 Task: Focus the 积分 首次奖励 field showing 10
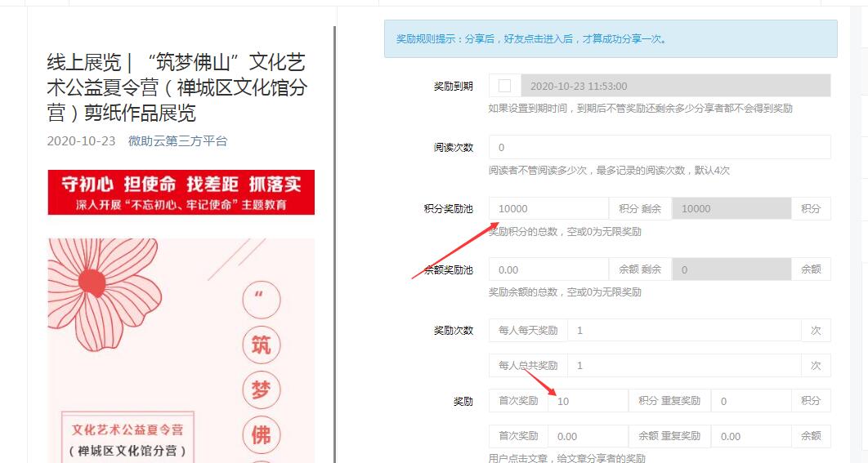(x=588, y=400)
